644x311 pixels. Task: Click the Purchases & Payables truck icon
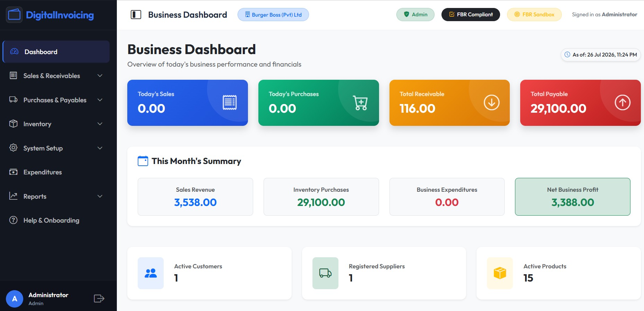click(x=13, y=100)
